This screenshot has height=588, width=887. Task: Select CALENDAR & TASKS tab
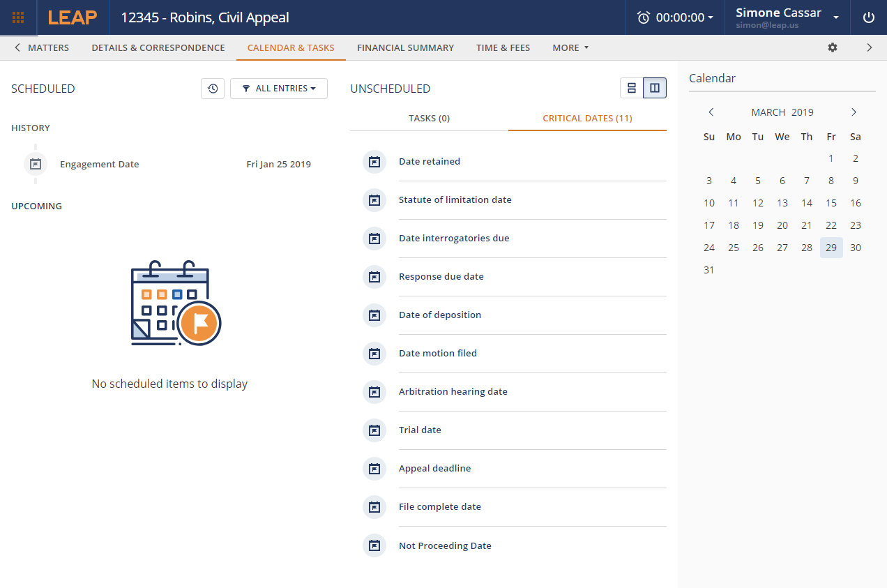291,47
